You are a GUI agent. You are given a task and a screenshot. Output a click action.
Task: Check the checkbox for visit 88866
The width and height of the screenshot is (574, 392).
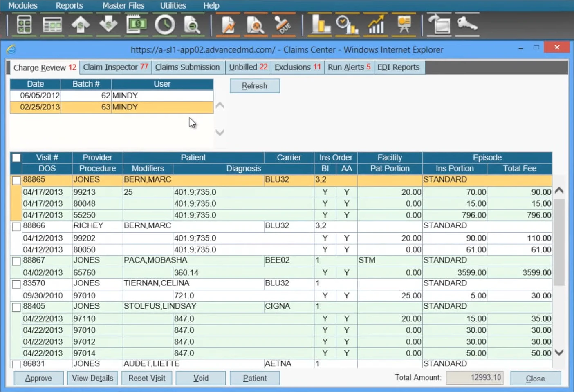pos(16,226)
